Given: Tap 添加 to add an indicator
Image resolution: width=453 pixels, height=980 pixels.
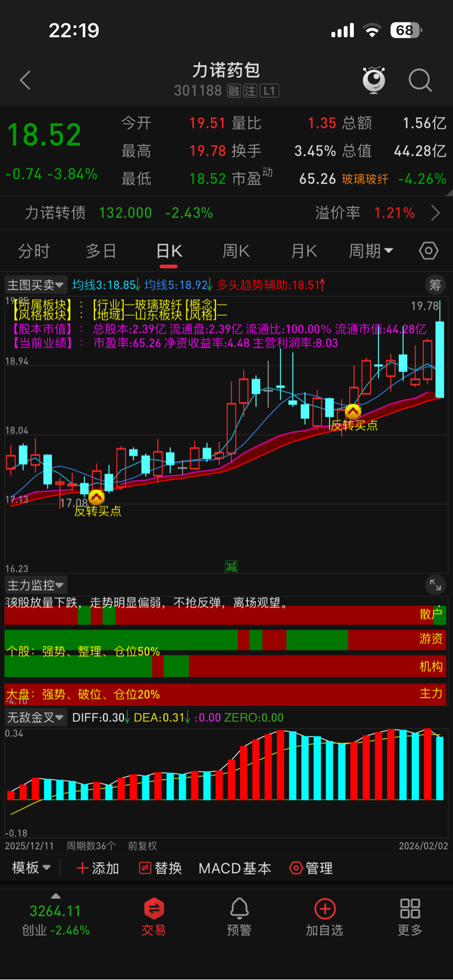Looking at the screenshot, I should [98, 868].
